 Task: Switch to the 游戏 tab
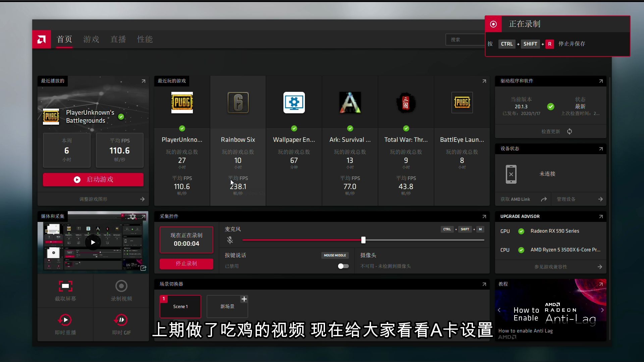[x=91, y=40]
